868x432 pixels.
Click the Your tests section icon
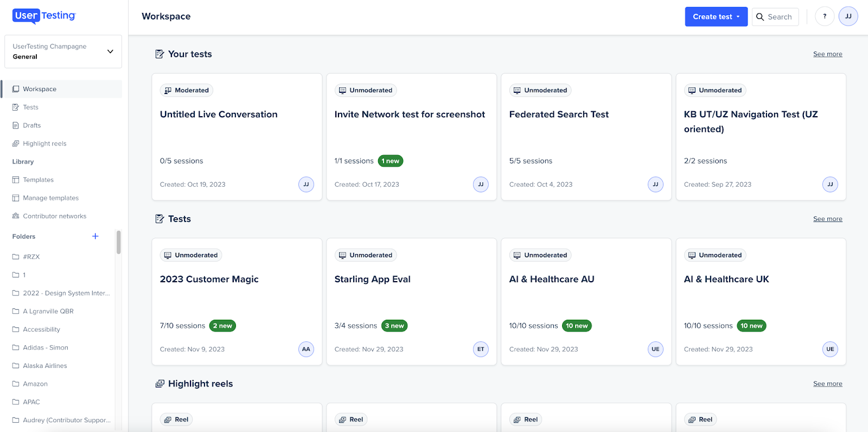point(159,54)
